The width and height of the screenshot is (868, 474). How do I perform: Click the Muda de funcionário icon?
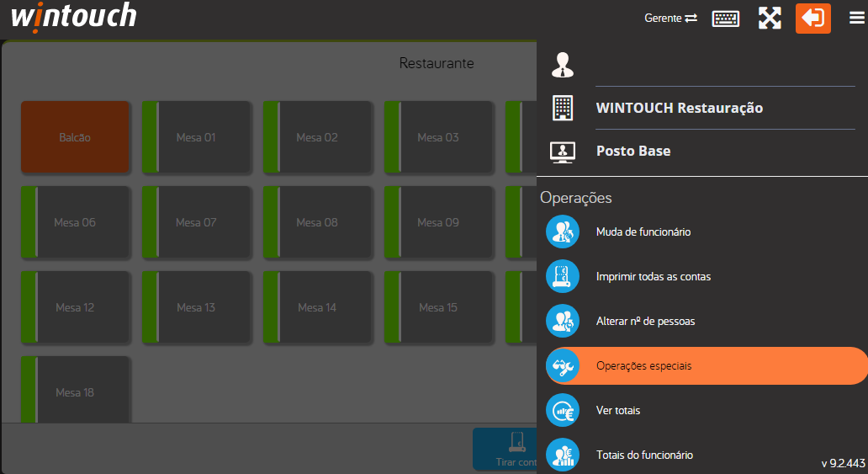[x=562, y=232]
